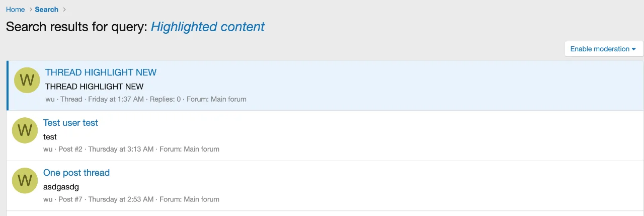
Task: Click Main forum in the THREAD HIGHLIGHT NEW row
Action: 228,99
